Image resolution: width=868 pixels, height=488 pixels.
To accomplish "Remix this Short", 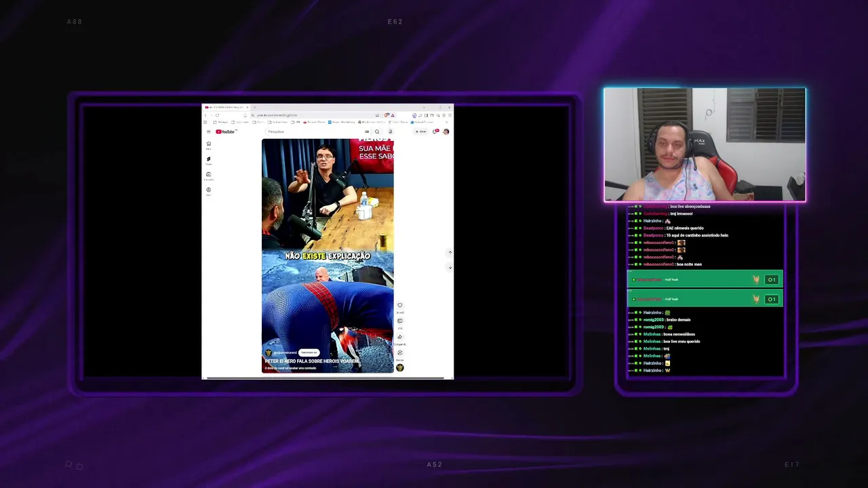I will click(x=399, y=352).
